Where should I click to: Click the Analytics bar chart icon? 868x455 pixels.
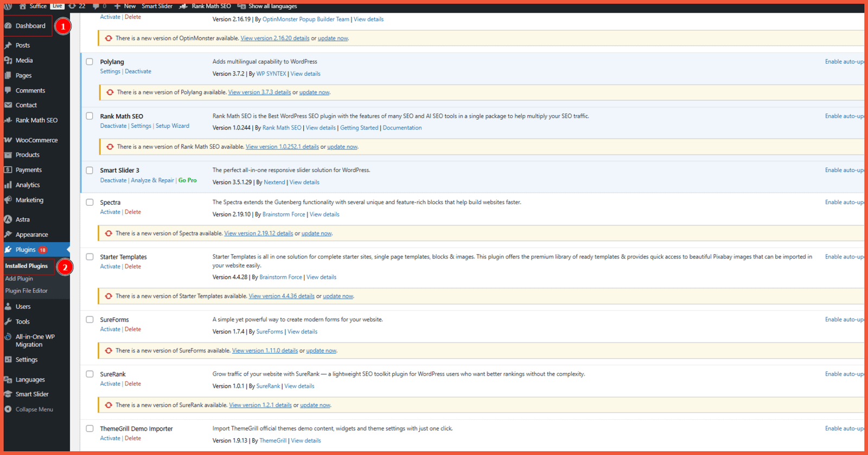[8, 185]
